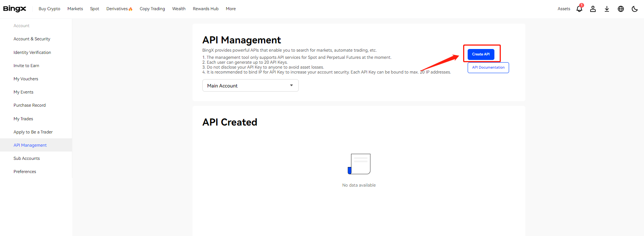
Task: Click the BingX logo
Action: (15, 9)
